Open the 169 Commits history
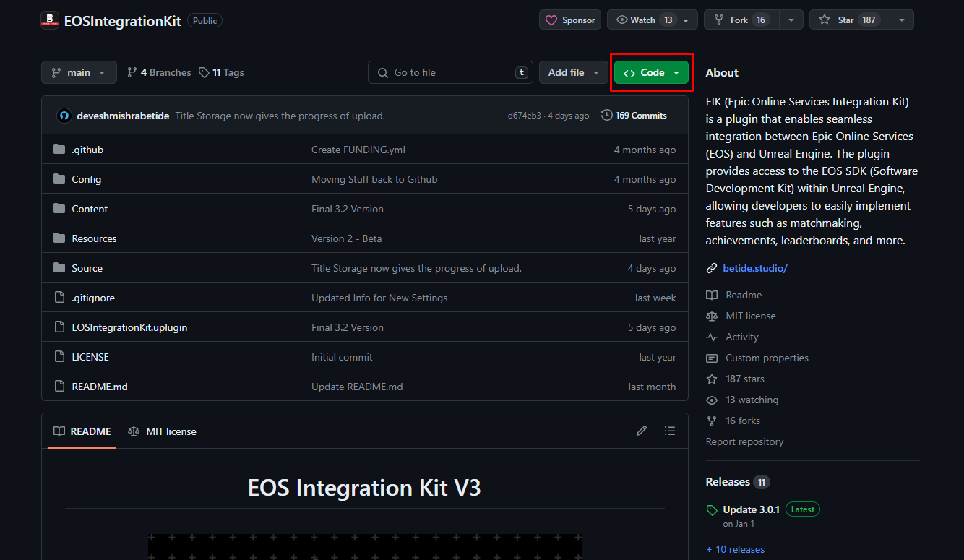 (x=634, y=116)
